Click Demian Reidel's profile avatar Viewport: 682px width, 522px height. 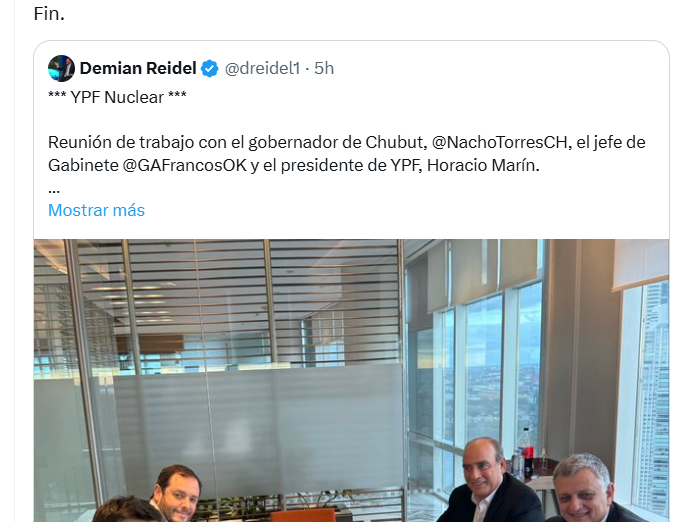point(61,68)
